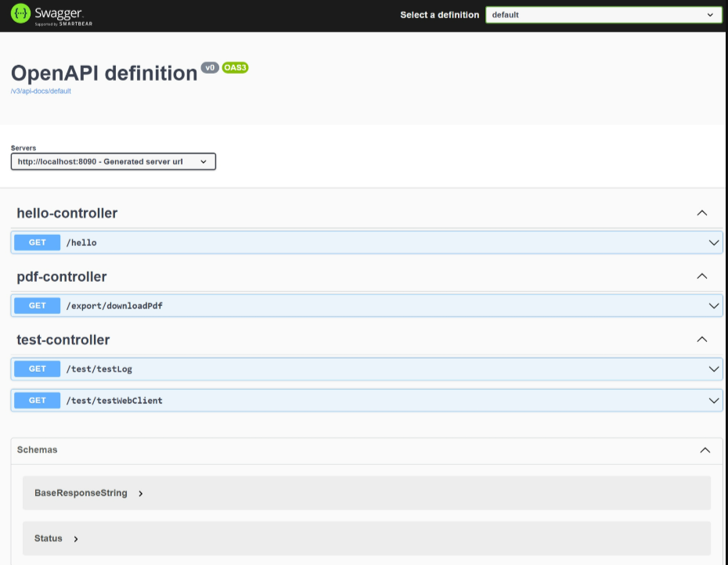Click the BaseResponseString schema name

click(x=81, y=493)
